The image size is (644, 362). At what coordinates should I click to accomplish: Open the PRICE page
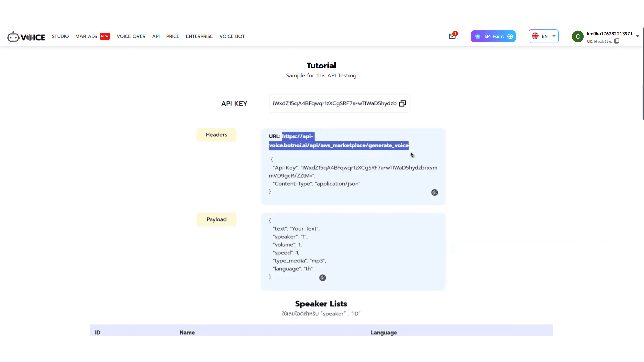click(173, 36)
